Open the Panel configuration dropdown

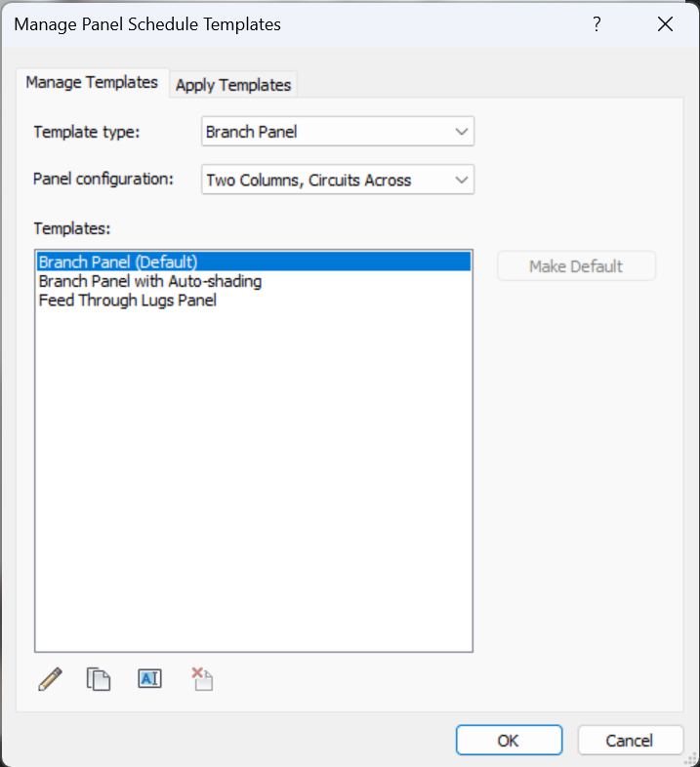point(338,180)
